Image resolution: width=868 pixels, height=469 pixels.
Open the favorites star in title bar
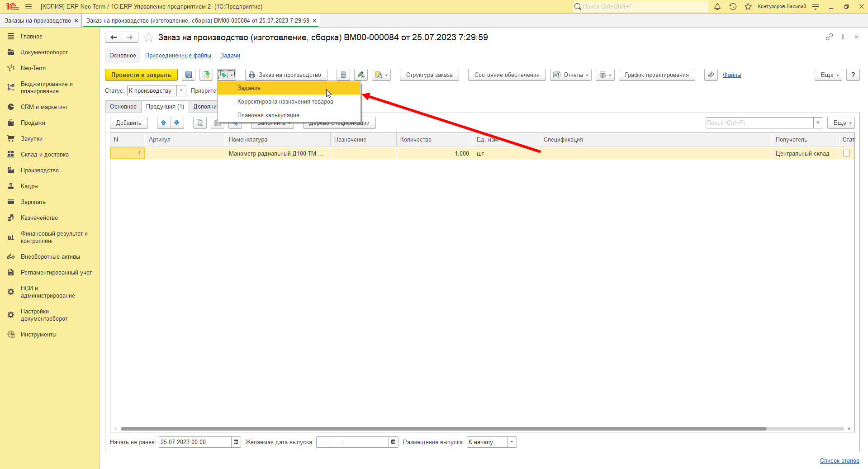(x=748, y=7)
